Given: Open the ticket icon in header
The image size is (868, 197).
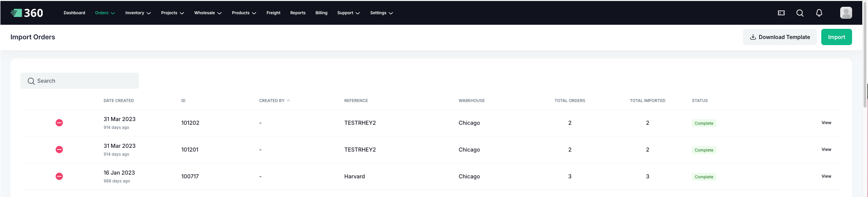Looking at the screenshot, I should (x=781, y=13).
